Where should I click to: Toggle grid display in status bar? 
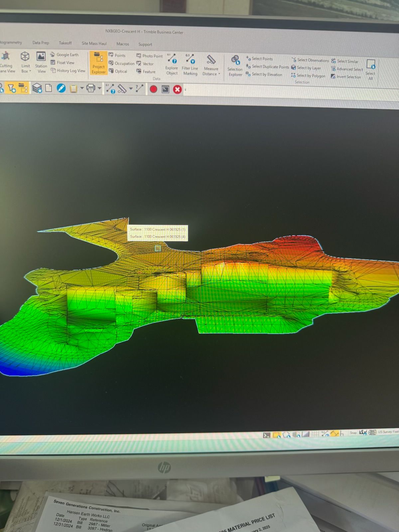[315, 434]
